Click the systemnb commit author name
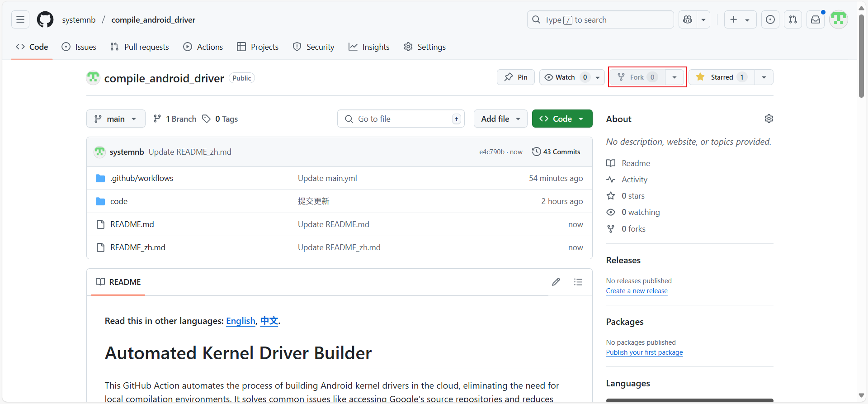Screen dimensions: 868x404 point(127,152)
